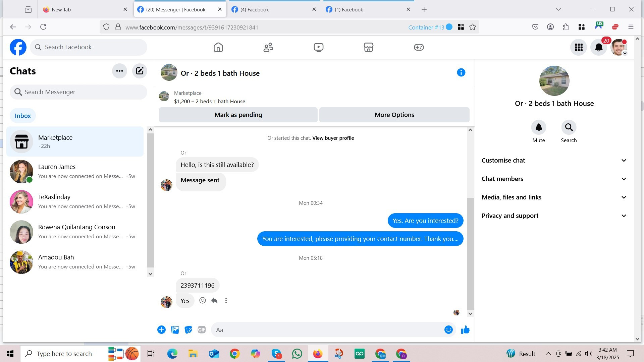
Task: Open the sticker picker icon
Action: click(x=188, y=330)
